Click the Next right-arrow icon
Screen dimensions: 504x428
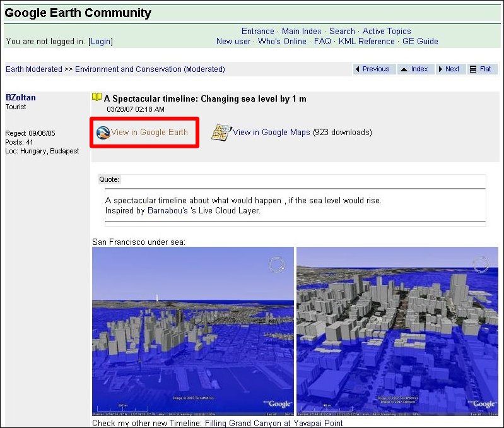(x=441, y=69)
